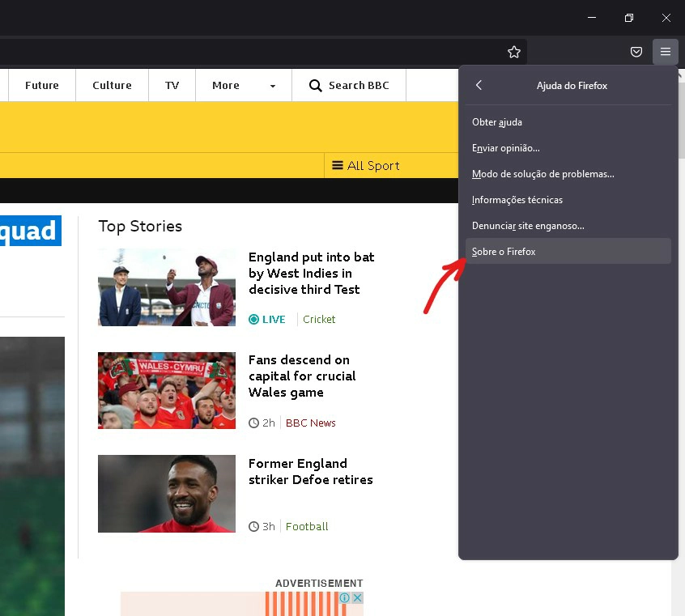685x616 pixels.
Task: Open the Football section link
Action: pyautogui.click(x=307, y=526)
